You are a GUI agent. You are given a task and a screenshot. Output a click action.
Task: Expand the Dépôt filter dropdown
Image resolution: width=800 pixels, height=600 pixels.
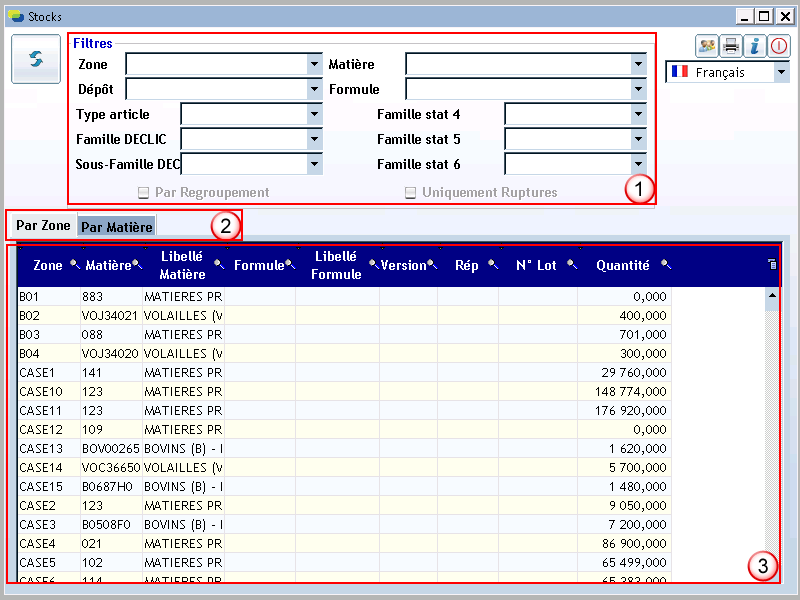[314, 89]
